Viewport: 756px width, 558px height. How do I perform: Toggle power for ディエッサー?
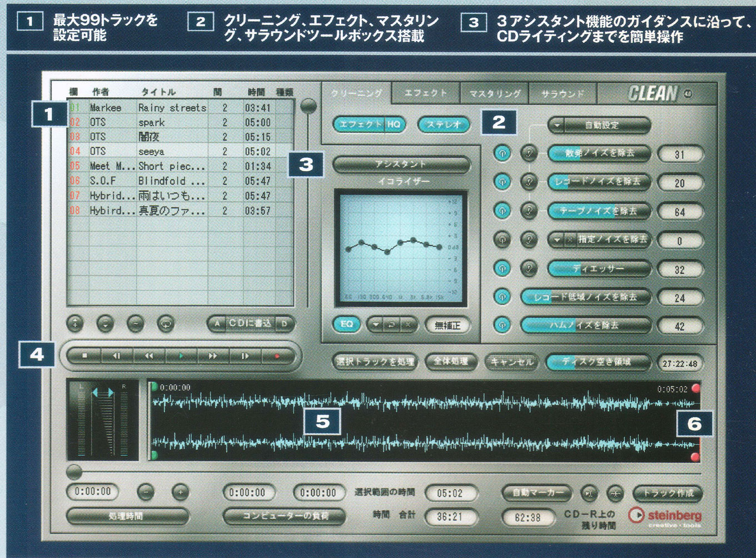click(502, 268)
